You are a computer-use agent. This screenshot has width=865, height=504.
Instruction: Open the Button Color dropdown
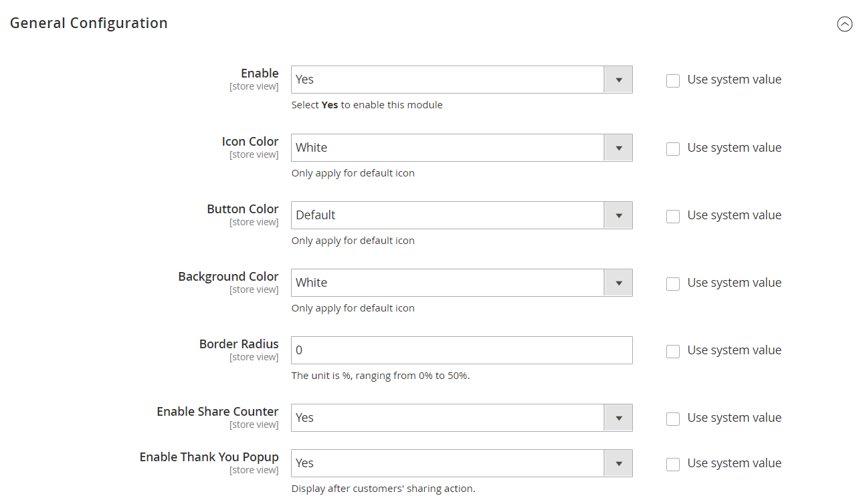click(x=462, y=215)
